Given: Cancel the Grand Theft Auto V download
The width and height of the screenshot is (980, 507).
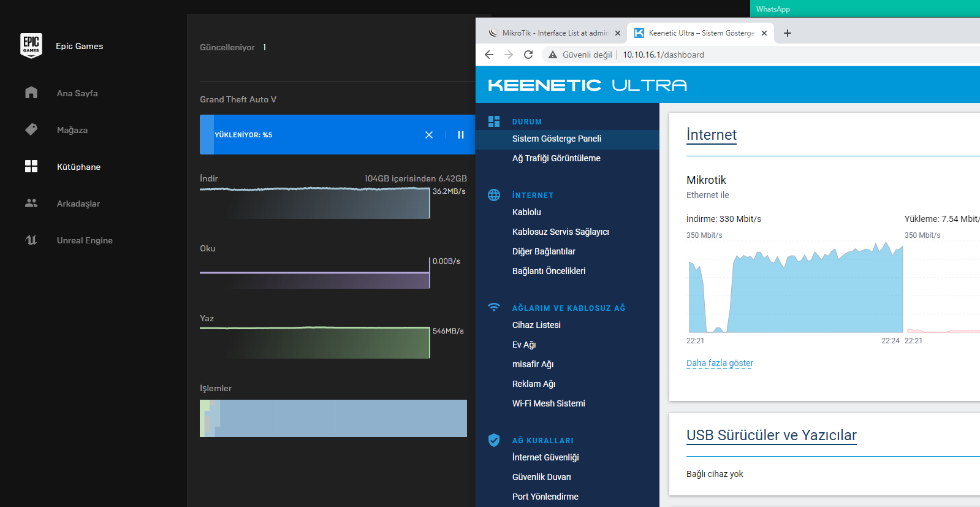Looking at the screenshot, I should [x=429, y=135].
